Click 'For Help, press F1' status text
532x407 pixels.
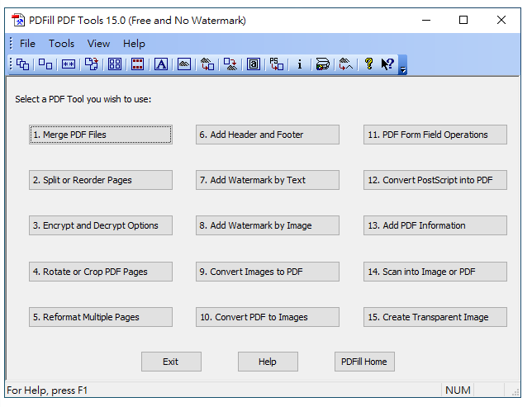[47, 390]
